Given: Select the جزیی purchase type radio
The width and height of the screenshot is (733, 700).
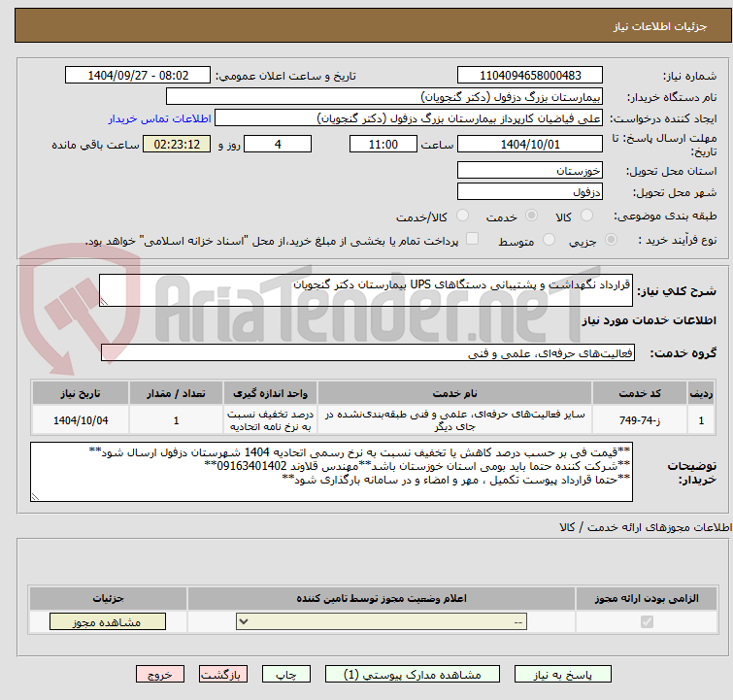Looking at the screenshot, I should pos(611,240).
